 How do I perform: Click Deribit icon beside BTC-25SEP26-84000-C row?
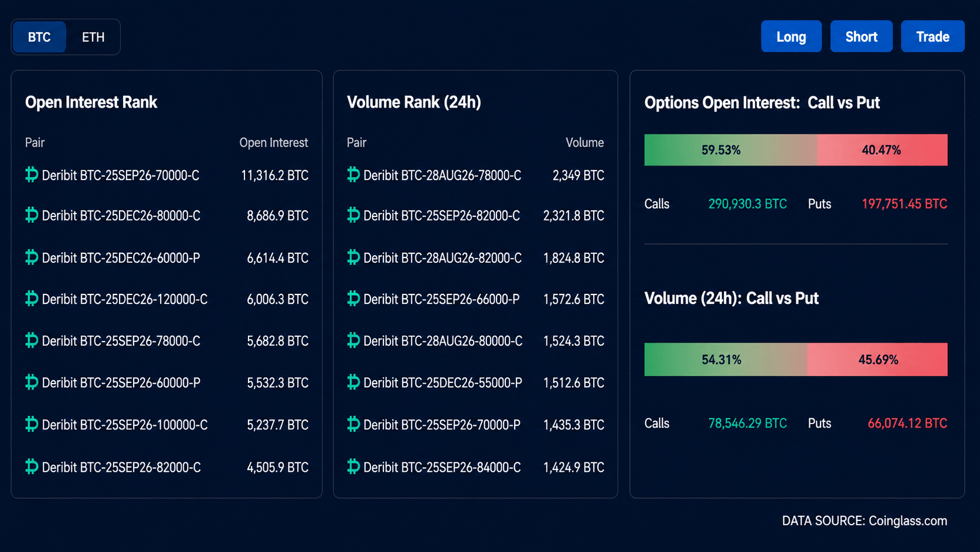353,467
